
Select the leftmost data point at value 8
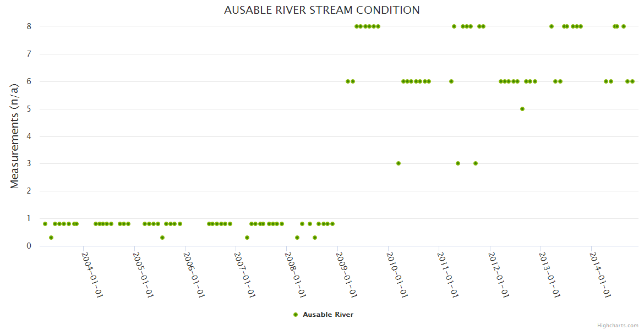tap(357, 26)
